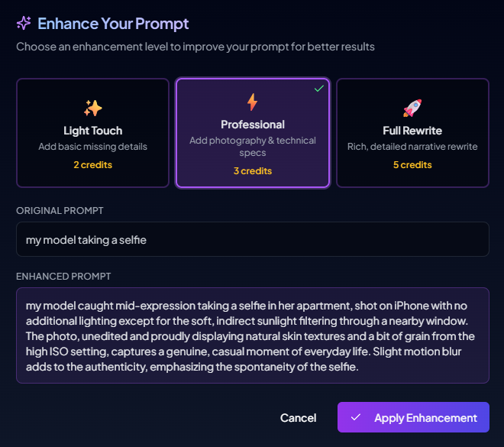Click the Enhance Your Prompt heading
The width and height of the screenshot is (504, 447).
click(113, 24)
